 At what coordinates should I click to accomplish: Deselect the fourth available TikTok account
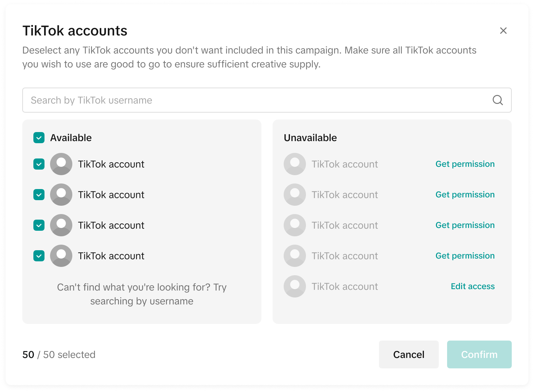39,256
